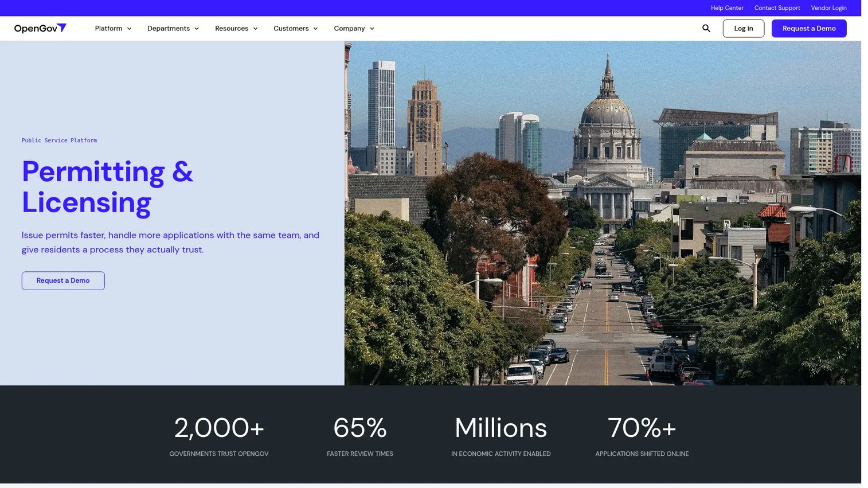Select the "Public Service Platform" label
The height and width of the screenshot is (488, 868).
tap(59, 140)
